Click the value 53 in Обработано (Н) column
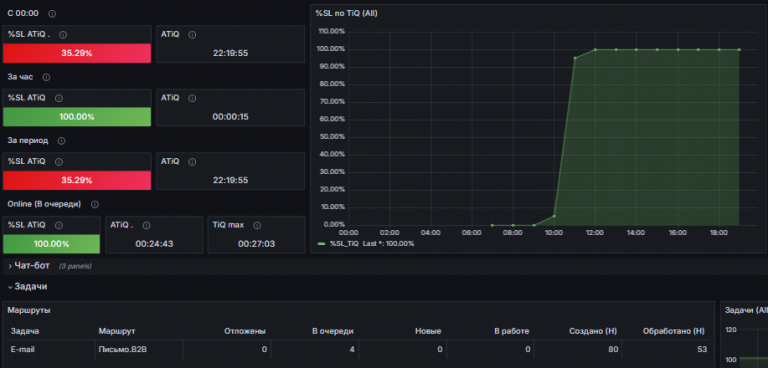The width and height of the screenshot is (768, 368). 702,349
